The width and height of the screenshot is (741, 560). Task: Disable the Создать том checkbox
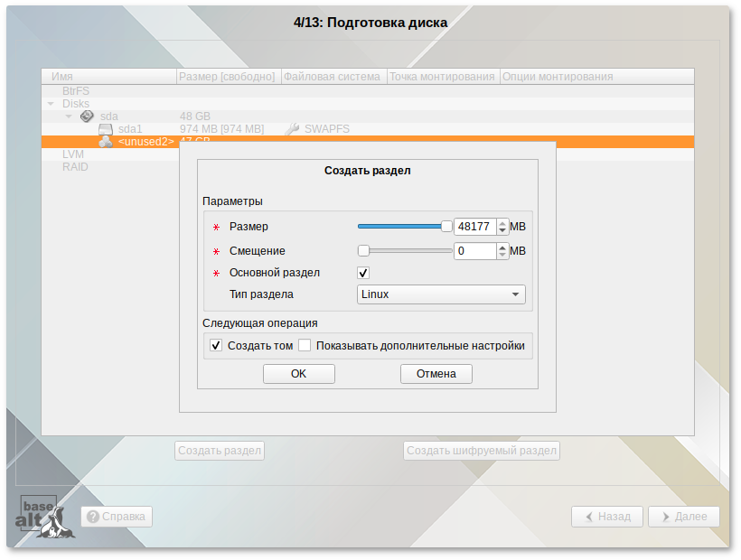(215, 345)
